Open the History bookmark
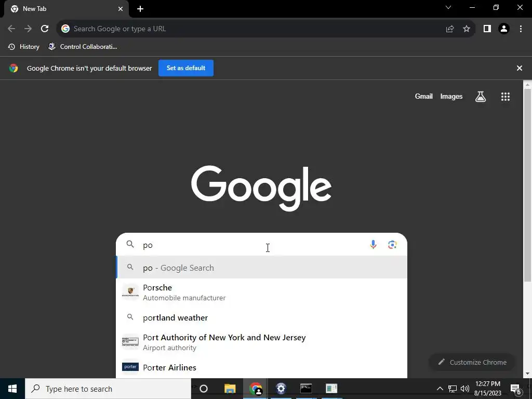 click(24, 47)
